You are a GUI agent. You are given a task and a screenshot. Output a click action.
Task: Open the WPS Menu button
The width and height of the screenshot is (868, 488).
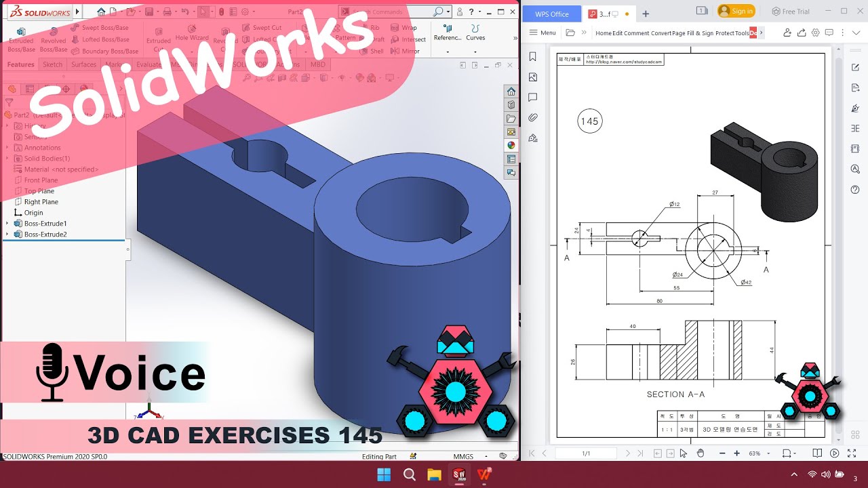point(542,33)
